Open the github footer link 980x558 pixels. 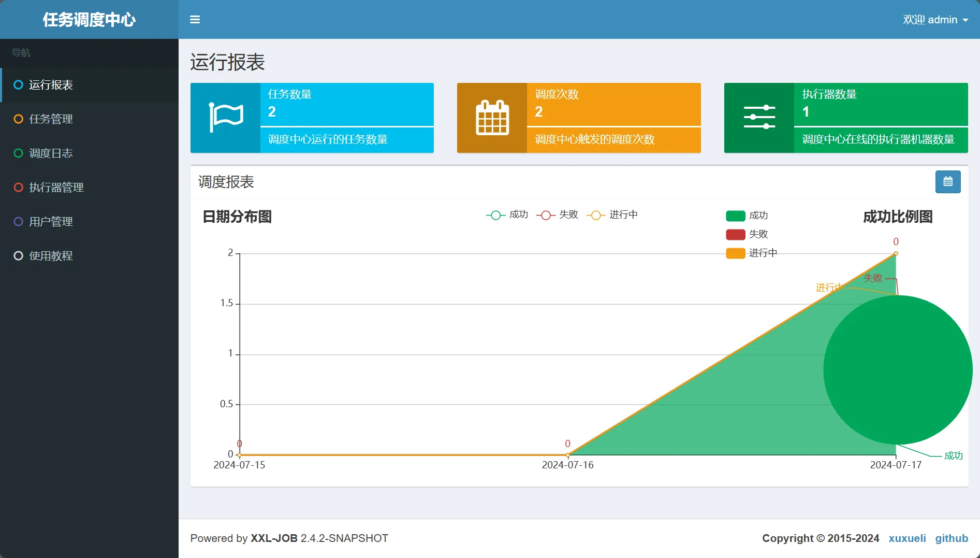[952, 538]
